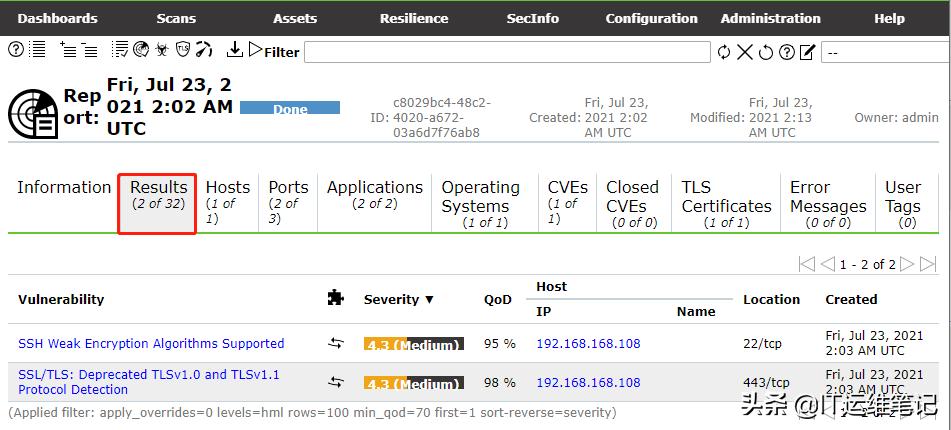Update the filter with the refresh icon
The image size is (951, 430).
724,52
